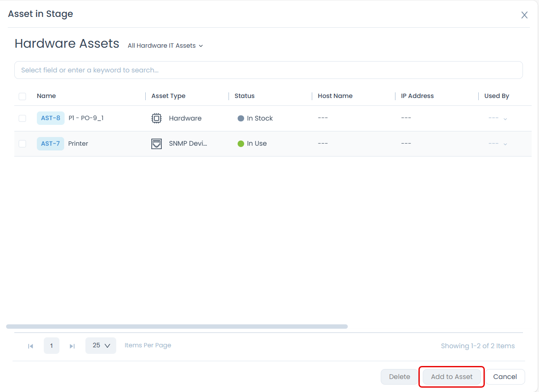Click the Cancel button
Viewport: 539px width, 392px height.
coord(505,376)
